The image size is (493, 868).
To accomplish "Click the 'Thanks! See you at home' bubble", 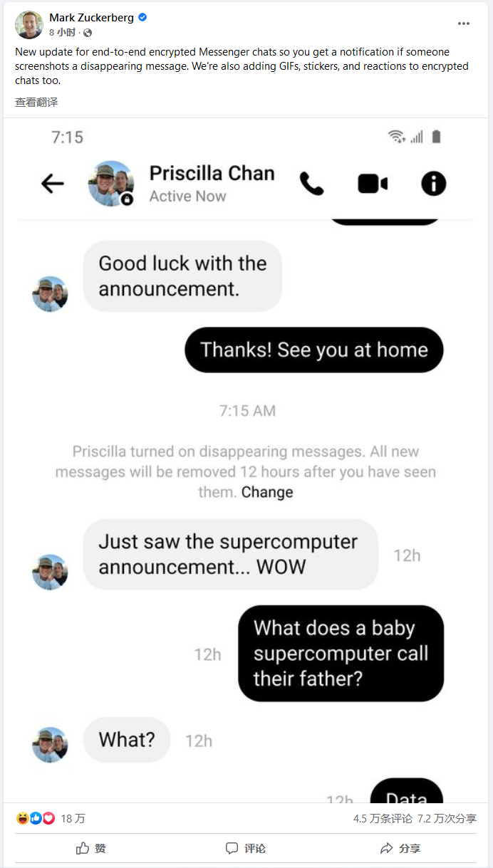I will (314, 350).
